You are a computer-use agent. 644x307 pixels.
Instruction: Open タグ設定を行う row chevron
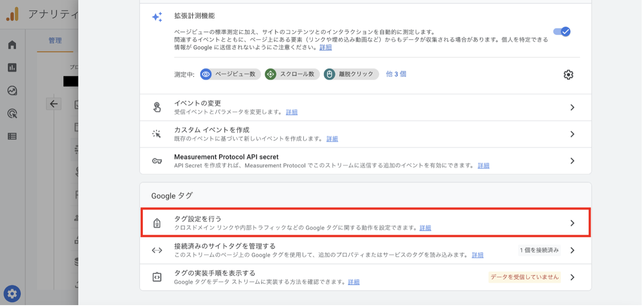tap(572, 223)
